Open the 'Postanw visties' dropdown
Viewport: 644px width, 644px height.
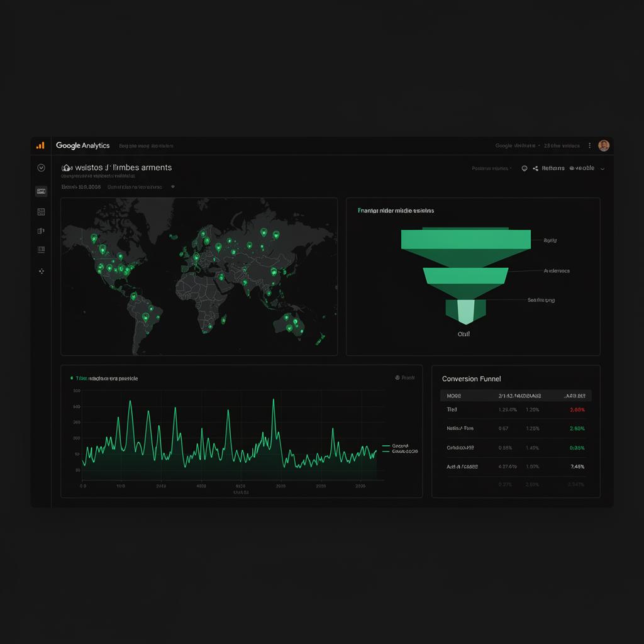[491, 169]
